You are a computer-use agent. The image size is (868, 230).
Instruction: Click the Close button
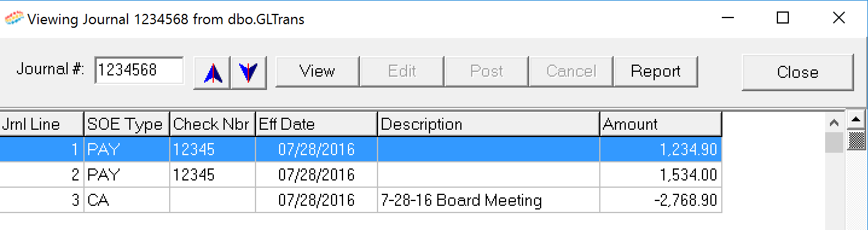[x=797, y=72]
